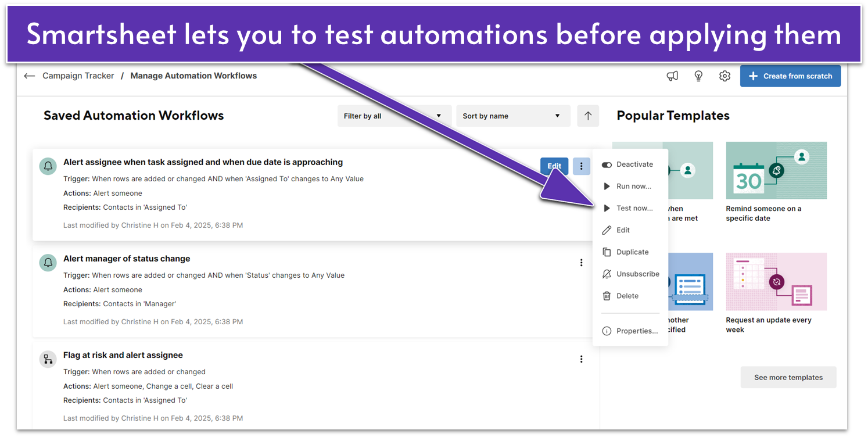The height and width of the screenshot is (437, 868).
Task: Open three-dot menu for Alert manager of status change
Action: coord(582,263)
